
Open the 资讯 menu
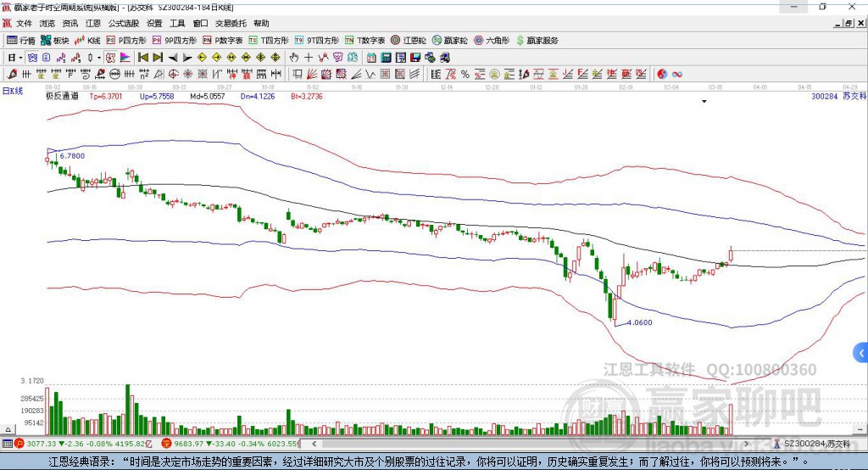tap(70, 23)
